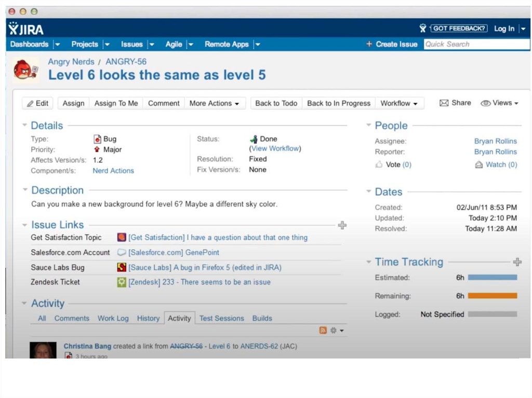
Task: Click the gray Logged time bar
Action: [x=493, y=314]
